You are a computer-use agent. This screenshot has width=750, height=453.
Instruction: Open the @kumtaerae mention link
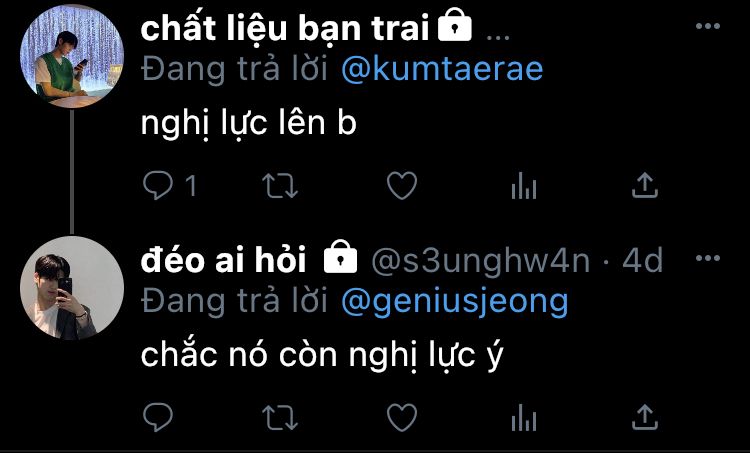[442, 70]
